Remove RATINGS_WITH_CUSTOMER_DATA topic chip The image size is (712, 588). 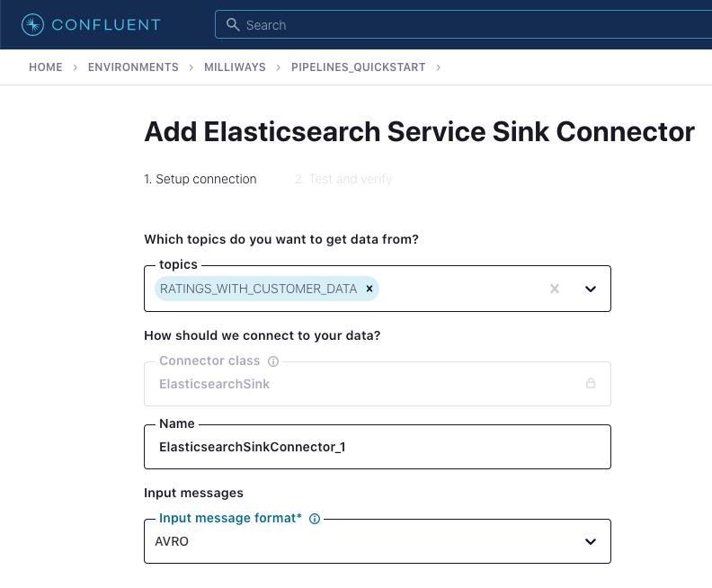pos(369,289)
